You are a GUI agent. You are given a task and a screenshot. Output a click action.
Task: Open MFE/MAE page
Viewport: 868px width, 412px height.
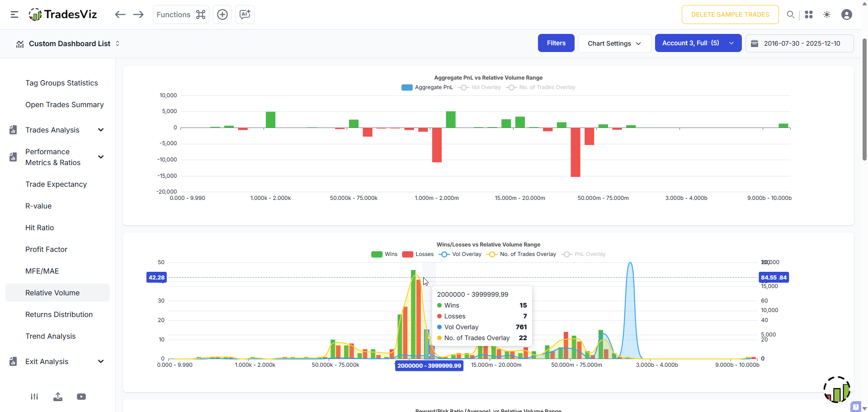[42, 271]
